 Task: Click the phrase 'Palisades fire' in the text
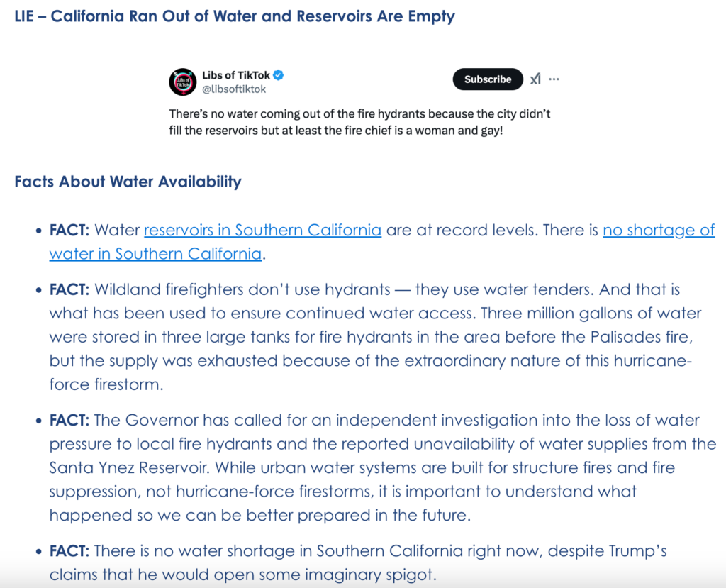click(x=642, y=337)
